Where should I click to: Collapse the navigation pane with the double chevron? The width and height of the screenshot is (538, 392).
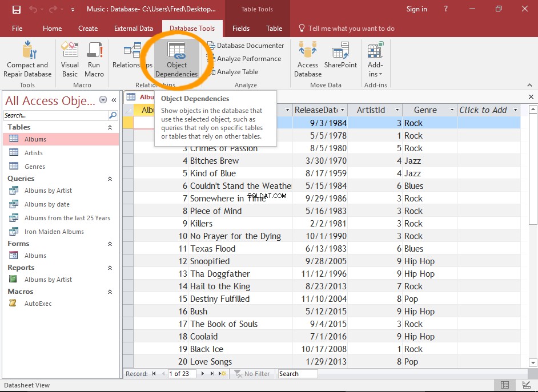tap(114, 100)
